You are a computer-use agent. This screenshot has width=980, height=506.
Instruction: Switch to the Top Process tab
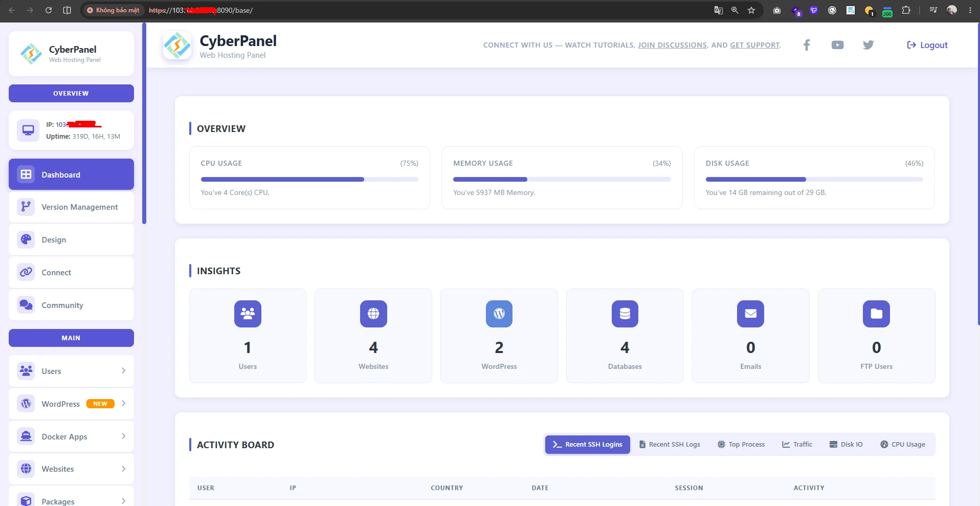[x=741, y=445]
